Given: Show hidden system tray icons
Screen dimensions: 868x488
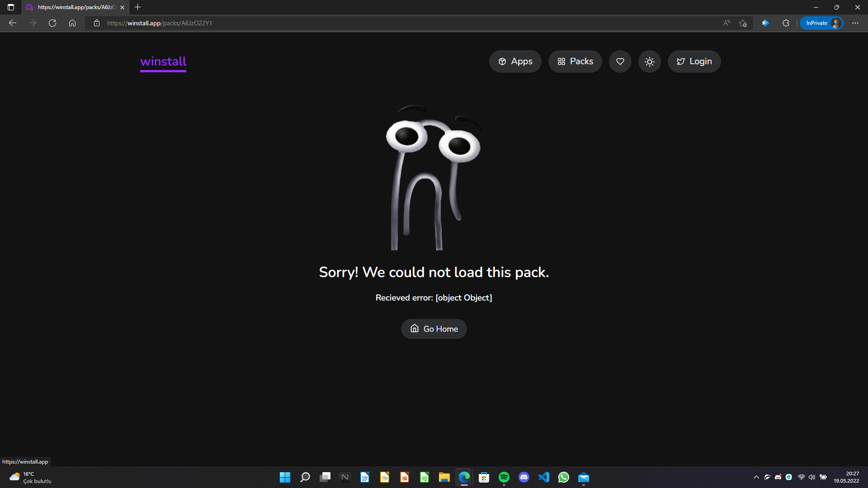Looking at the screenshot, I should (x=756, y=477).
